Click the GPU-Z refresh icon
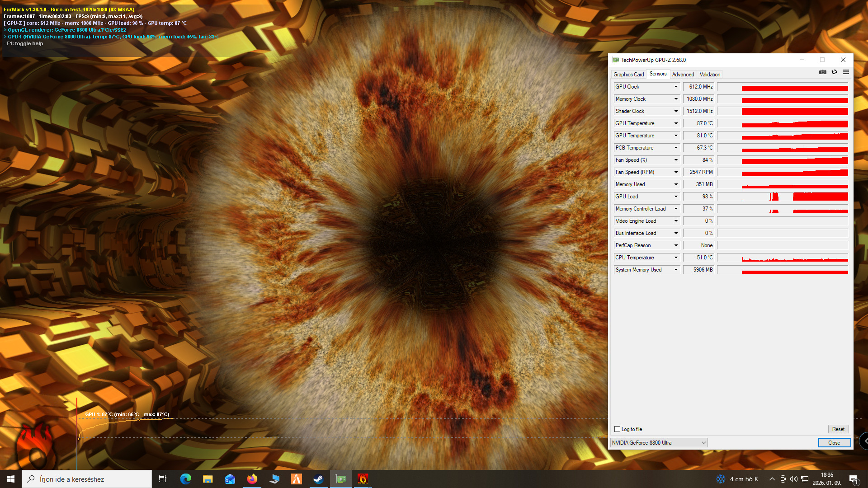The width and height of the screenshot is (868, 488). 834,72
